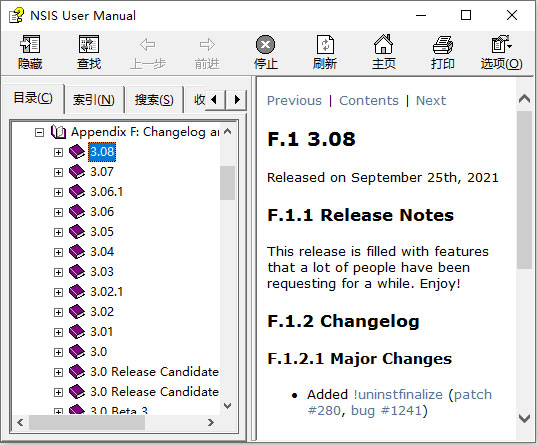Click the purple book icon beside 3.01
This screenshot has width=538, height=445.
(77, 332)
